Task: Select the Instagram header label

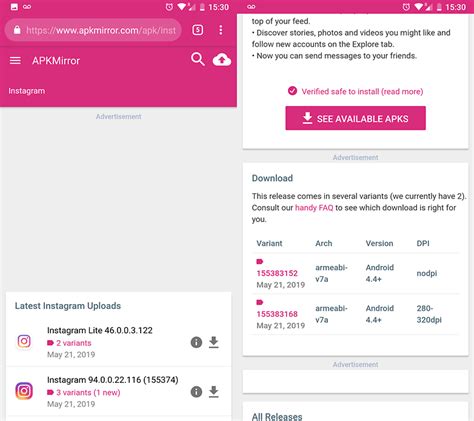Action: coord(27,91)
